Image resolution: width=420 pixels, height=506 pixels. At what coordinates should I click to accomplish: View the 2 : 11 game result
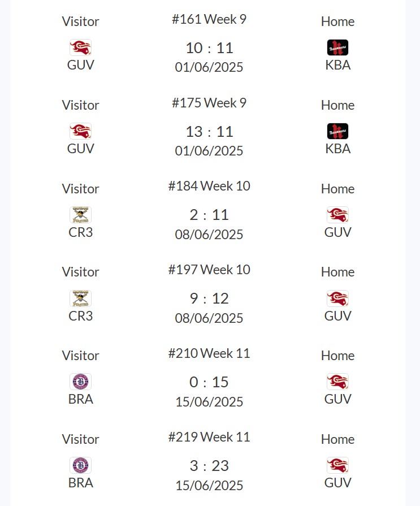209,215
